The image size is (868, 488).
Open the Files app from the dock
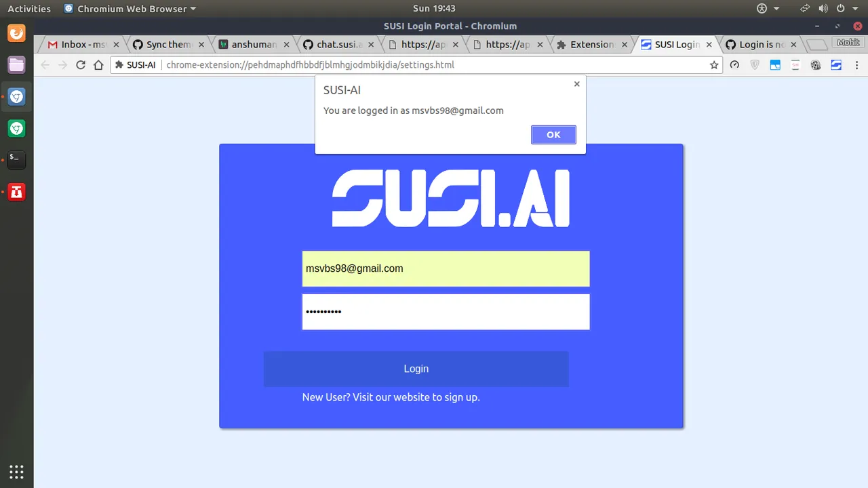(16, 65)
